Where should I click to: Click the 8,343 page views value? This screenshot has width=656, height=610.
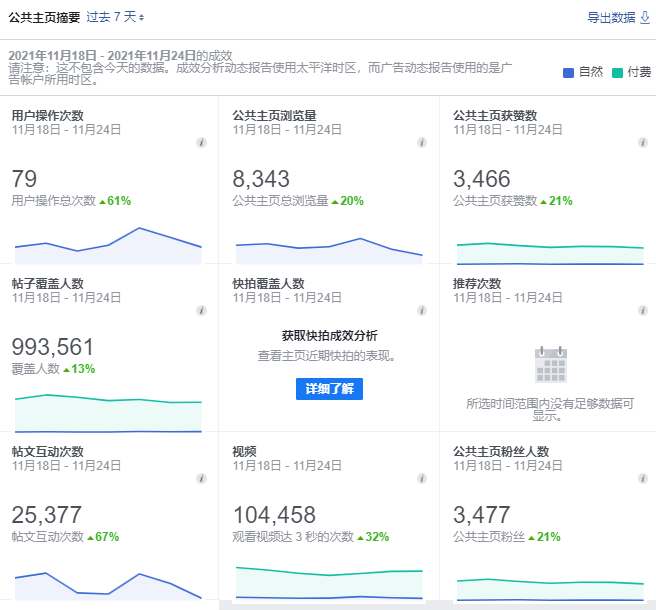(x=261, y=179)
